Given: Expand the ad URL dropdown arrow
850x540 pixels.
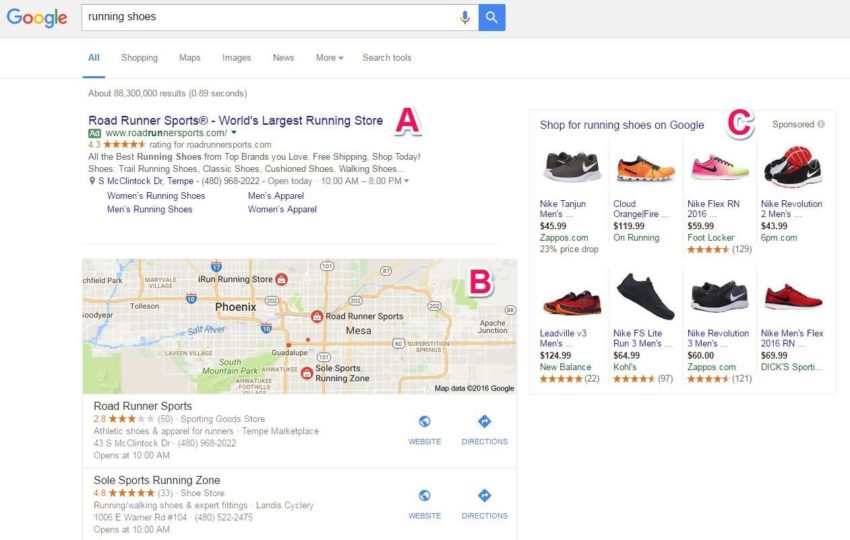Looking at the screenshot, I should tap(234, 133).
